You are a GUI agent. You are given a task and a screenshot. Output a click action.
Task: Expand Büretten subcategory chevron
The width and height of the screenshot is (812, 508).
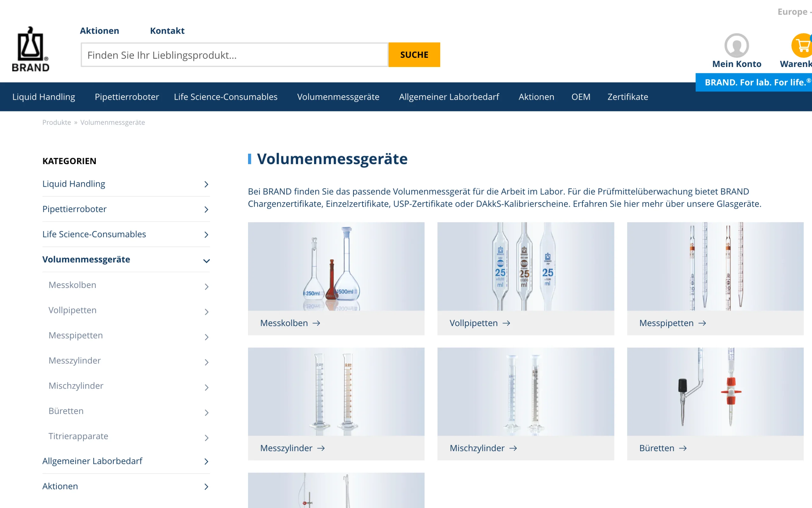coord(206,412)
